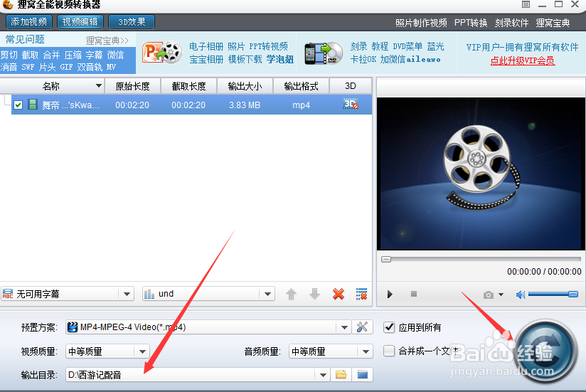Click the 合并 FAQ link
586x392 pixels.
tap(52, 55)
